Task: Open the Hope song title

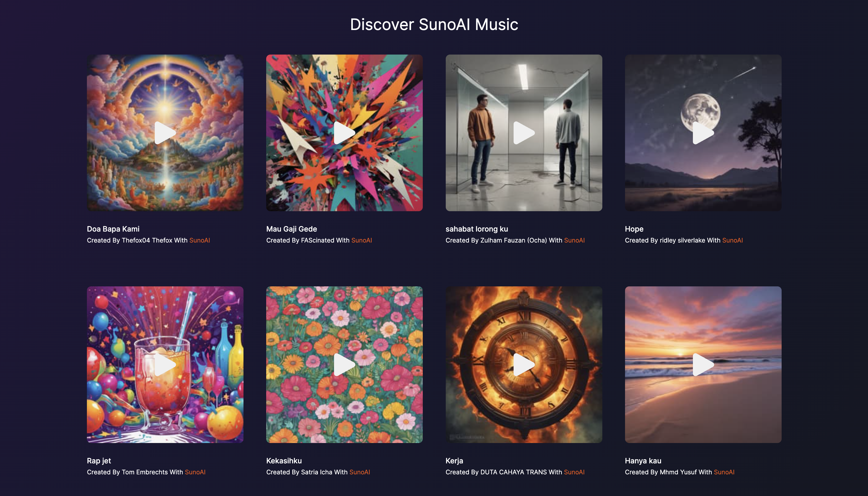Action: pyautogui.click(x=634, y=229)
